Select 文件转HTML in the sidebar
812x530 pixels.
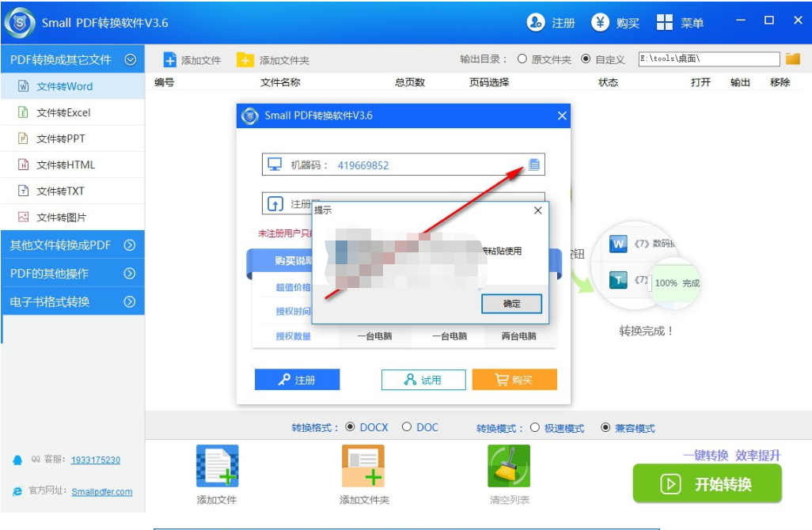pyautogui.click(x=73, y=165)
